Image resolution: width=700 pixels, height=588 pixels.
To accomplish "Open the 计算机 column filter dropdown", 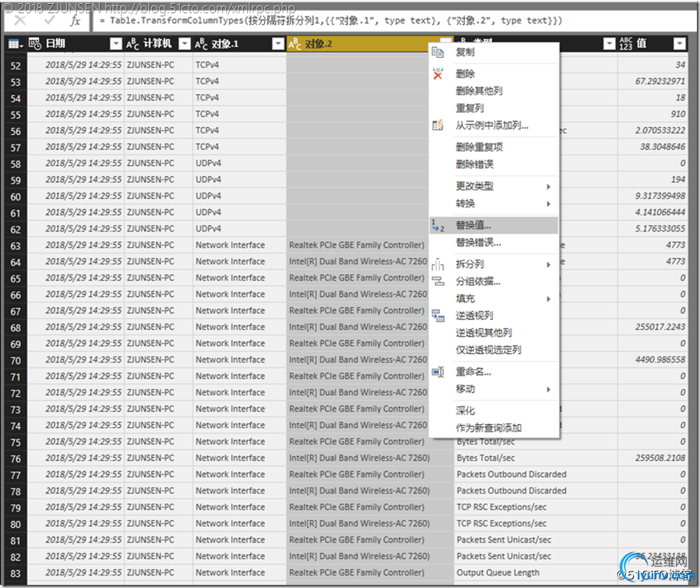I will click(x=185, y=44).
